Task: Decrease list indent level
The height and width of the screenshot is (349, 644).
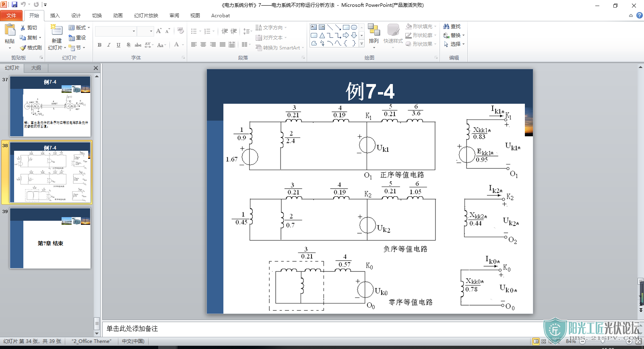Action: (225, 31)
